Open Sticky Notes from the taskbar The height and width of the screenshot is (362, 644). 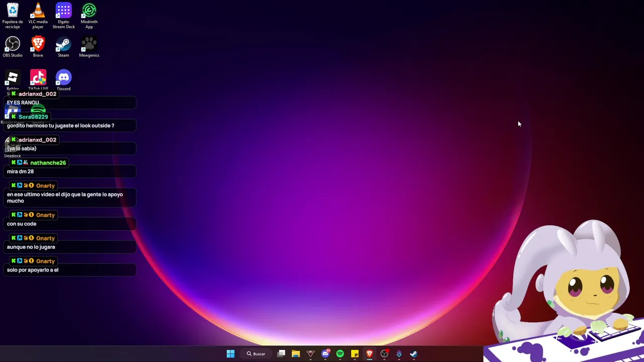355,354
